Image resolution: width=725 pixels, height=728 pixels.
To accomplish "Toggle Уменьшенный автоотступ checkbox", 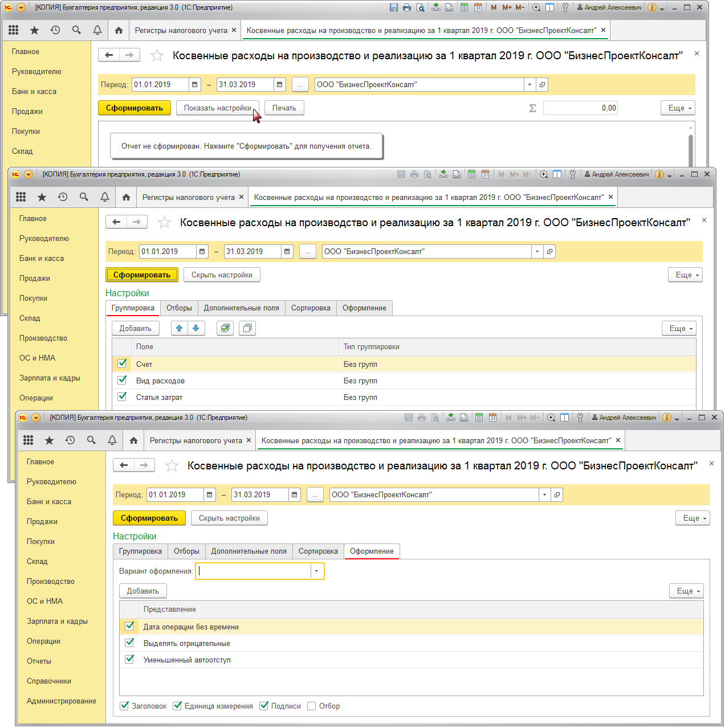I will (129, 659).
